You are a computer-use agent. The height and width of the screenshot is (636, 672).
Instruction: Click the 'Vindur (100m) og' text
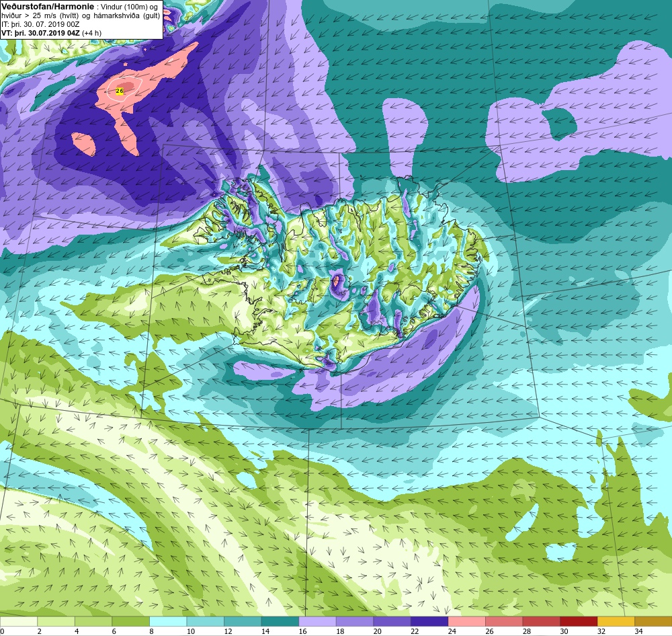point(129,7)
